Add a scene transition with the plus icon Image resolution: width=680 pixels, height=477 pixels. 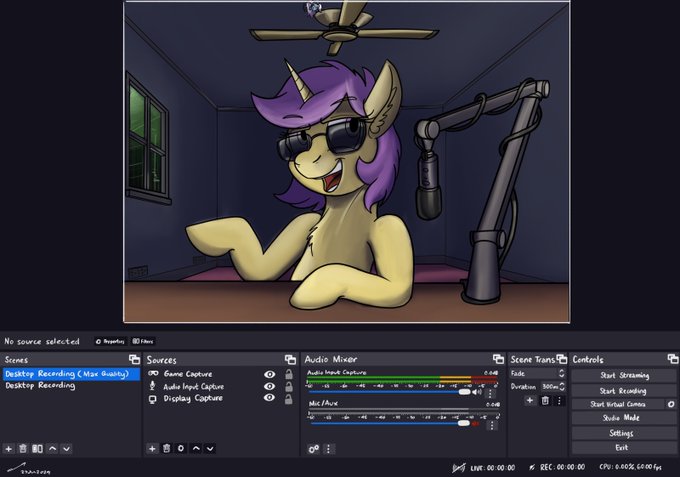(530, 400)
